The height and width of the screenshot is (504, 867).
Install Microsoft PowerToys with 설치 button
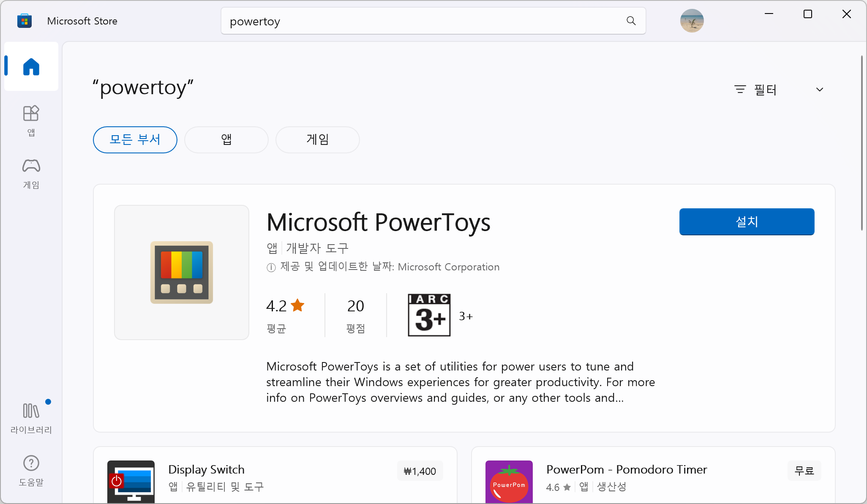tap(747, 221)
